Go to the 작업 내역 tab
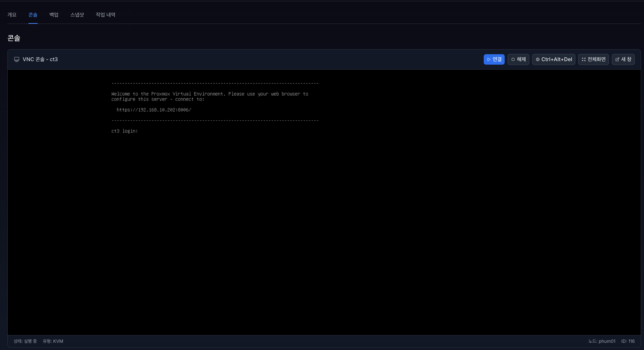This screenshot has height=350, width=644. click(x=105, y=15)
